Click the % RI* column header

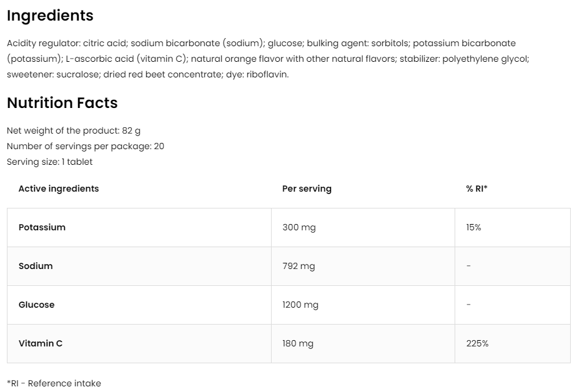tap(476, 189)
